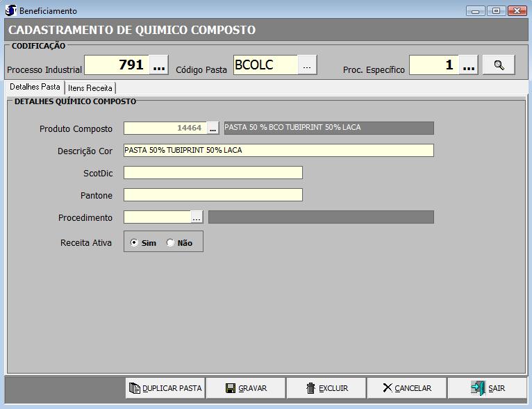The image size is (532, 409).
Task: Click the Duplicar Pasta button
Action: (x=165, y=388)
